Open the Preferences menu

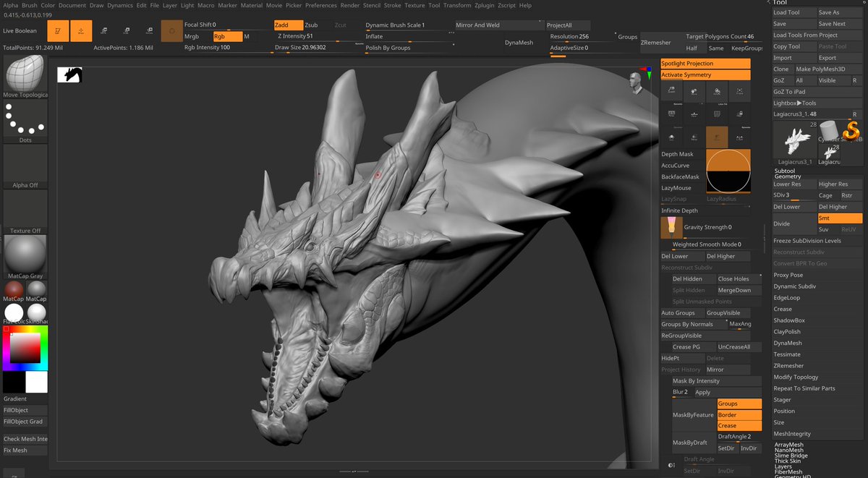coord(321,5)
